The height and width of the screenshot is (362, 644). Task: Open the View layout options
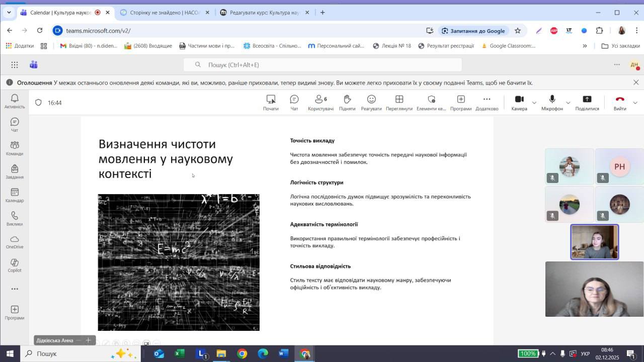coord(399,103)
